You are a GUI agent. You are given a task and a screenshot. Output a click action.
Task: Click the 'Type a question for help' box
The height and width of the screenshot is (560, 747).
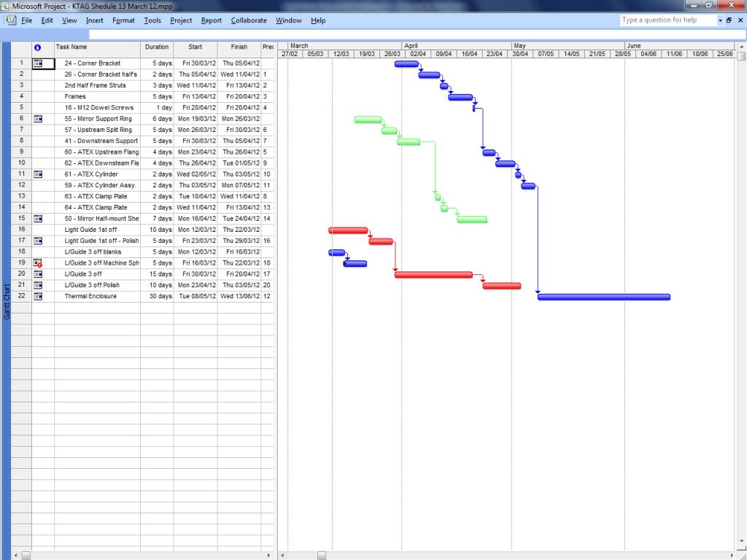click(x=668, y=20)
